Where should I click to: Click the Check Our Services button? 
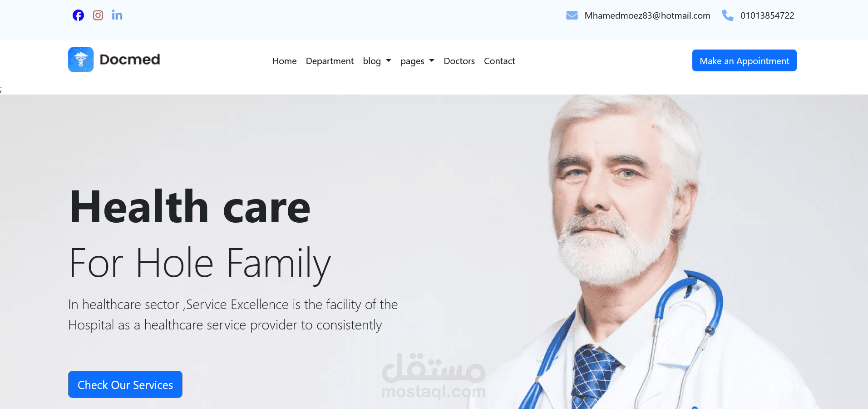click(x=125, y=384)
